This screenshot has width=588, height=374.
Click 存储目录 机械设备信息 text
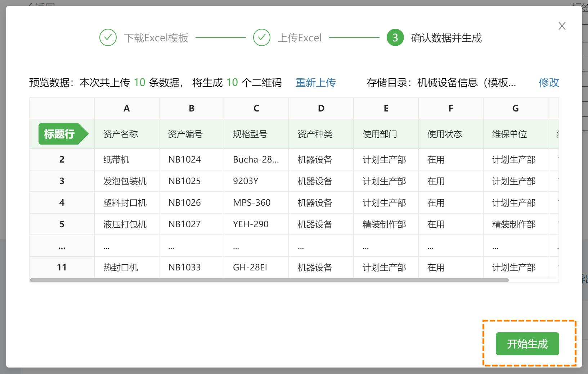coord(441,82)
